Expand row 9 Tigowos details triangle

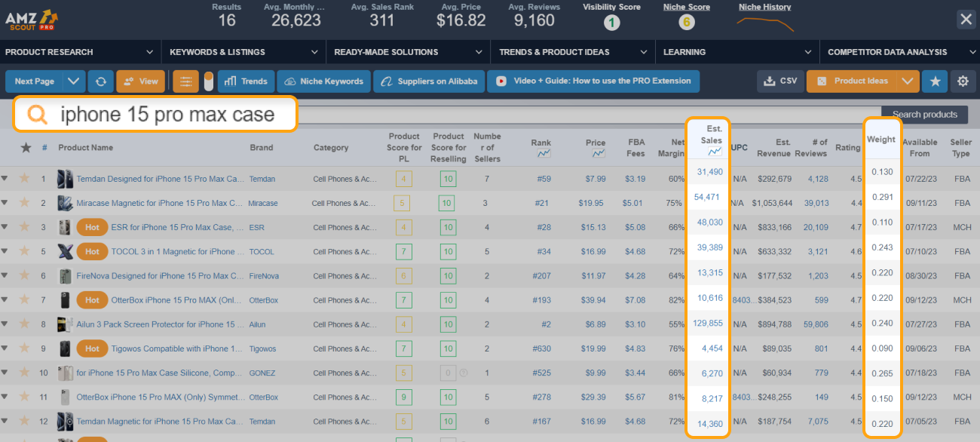pyautogui.click(x=5, y=348)
